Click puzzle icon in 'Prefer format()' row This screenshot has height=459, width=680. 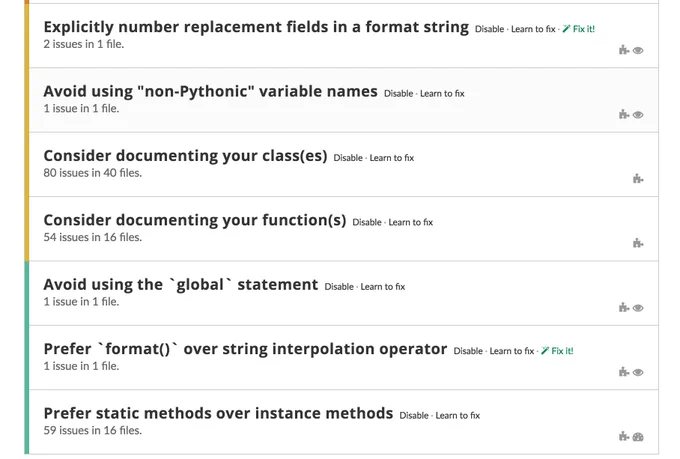(x=624, y=371)
